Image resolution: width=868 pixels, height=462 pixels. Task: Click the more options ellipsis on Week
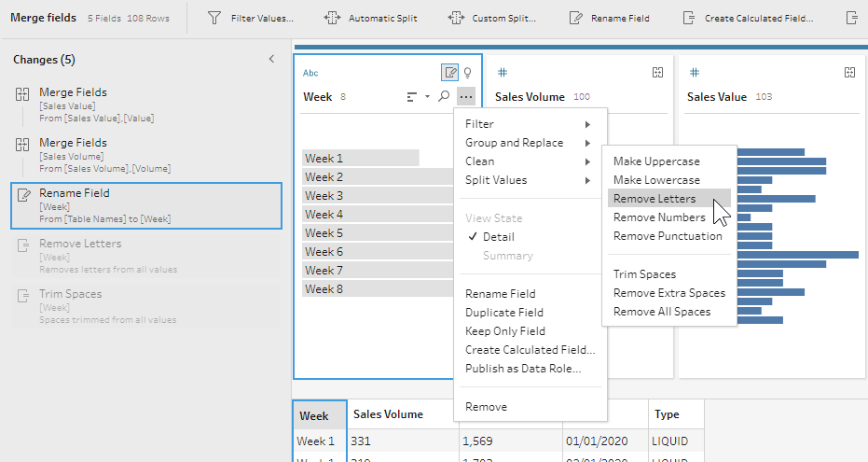pos(466,97)
